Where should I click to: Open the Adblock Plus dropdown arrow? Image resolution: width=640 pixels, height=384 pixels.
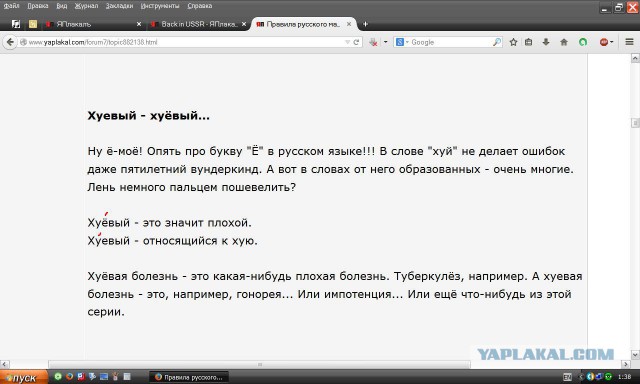click(x=611, y=42)
